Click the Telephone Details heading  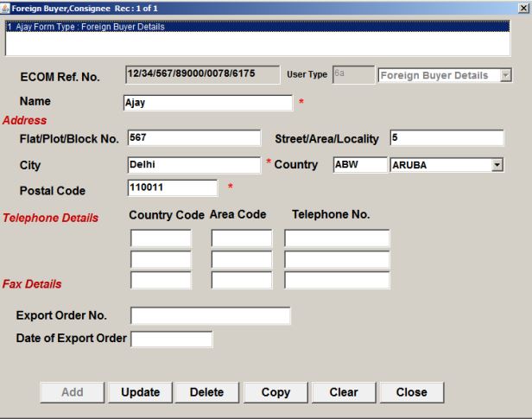click(51, 218)
